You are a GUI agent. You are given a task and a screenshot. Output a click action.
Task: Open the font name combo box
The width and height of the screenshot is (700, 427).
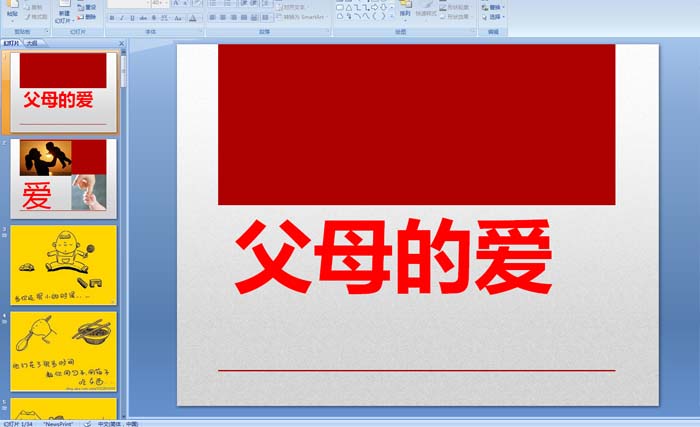click(129, 4)
